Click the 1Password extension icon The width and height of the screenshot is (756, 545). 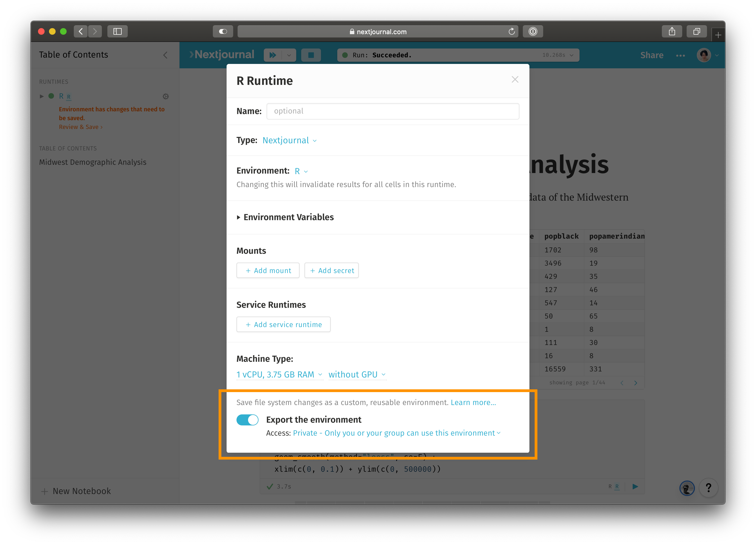[x=533, y=31]
